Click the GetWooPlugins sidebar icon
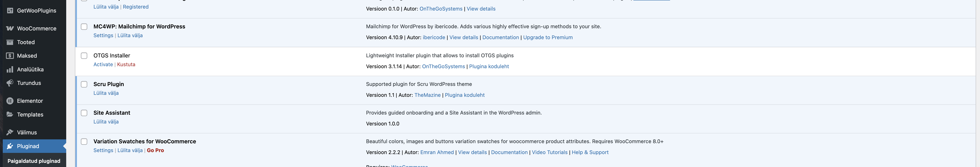This screenshot has width=980, height=167. tap(10, 11)
